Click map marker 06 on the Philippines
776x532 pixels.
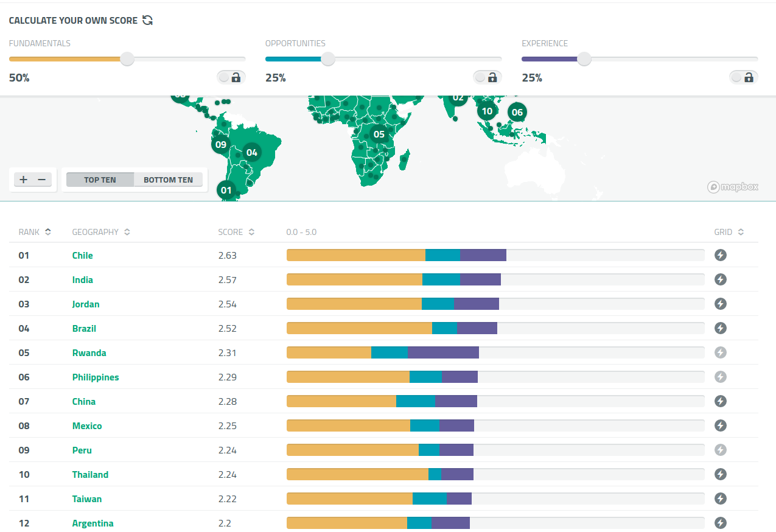click(x=517, y=112)
